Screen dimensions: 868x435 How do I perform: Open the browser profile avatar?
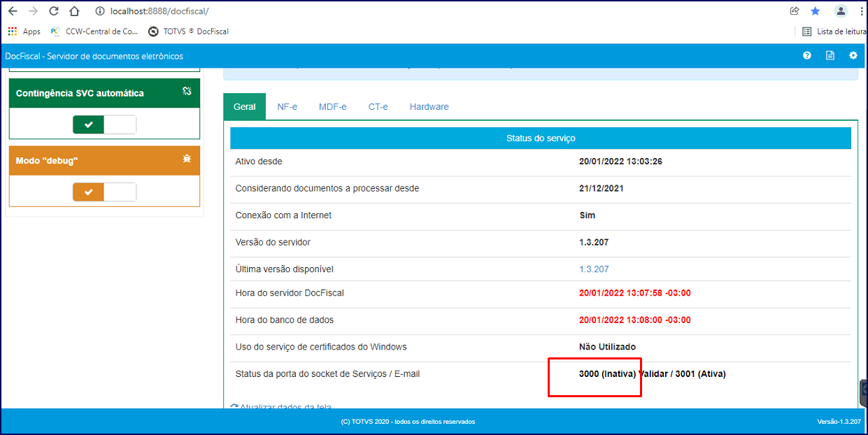841,11
